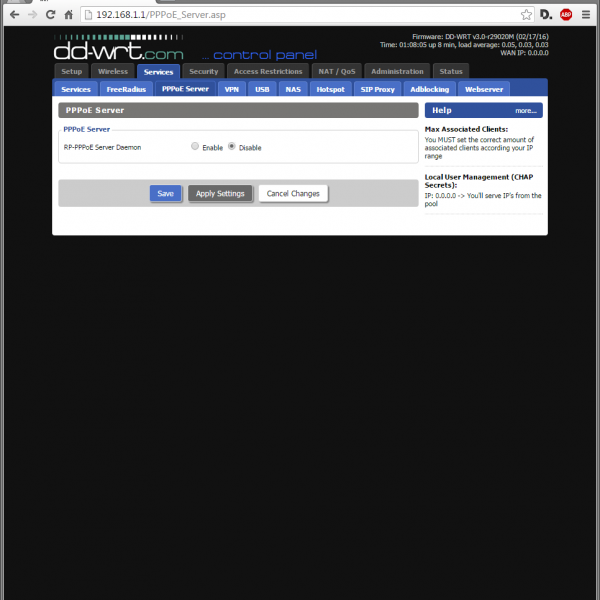This screenshot has width=600, height=600.
Task: Go to the FreeRadius sub-tab
Action: pos(126,89)
